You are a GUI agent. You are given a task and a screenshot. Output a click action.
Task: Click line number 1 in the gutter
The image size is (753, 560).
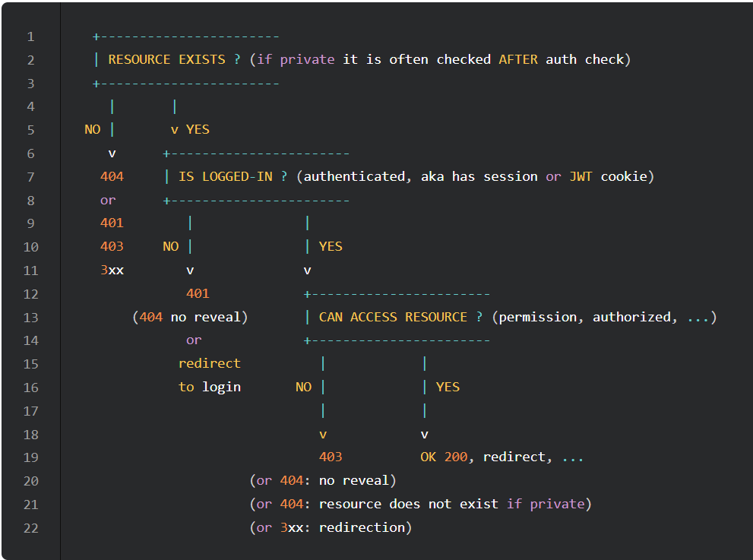(30, 36)
